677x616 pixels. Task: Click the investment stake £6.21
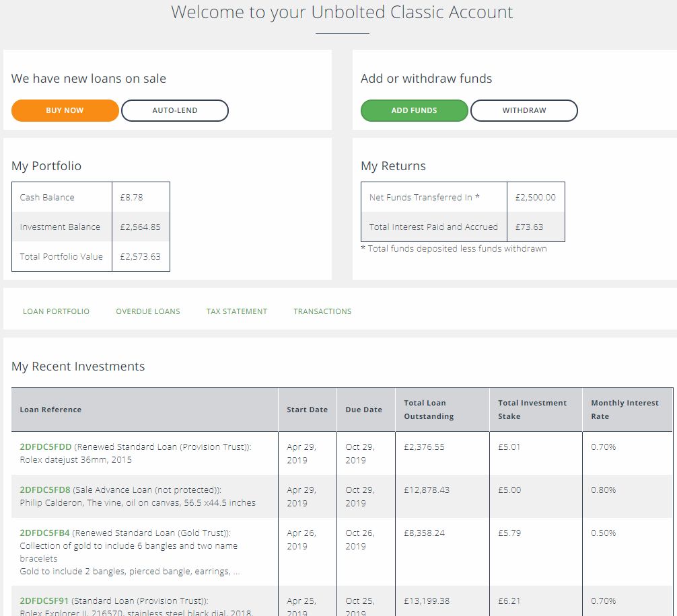[509, 601]
